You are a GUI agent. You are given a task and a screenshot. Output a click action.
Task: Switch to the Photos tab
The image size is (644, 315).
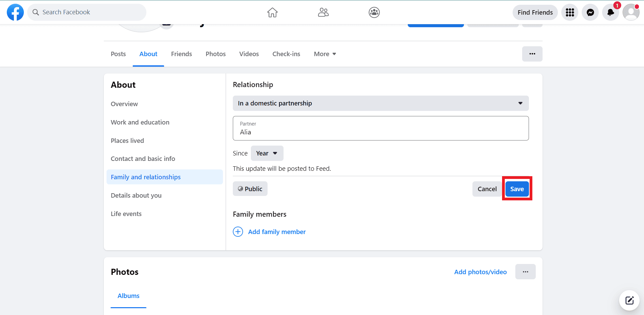coord(215,54)
